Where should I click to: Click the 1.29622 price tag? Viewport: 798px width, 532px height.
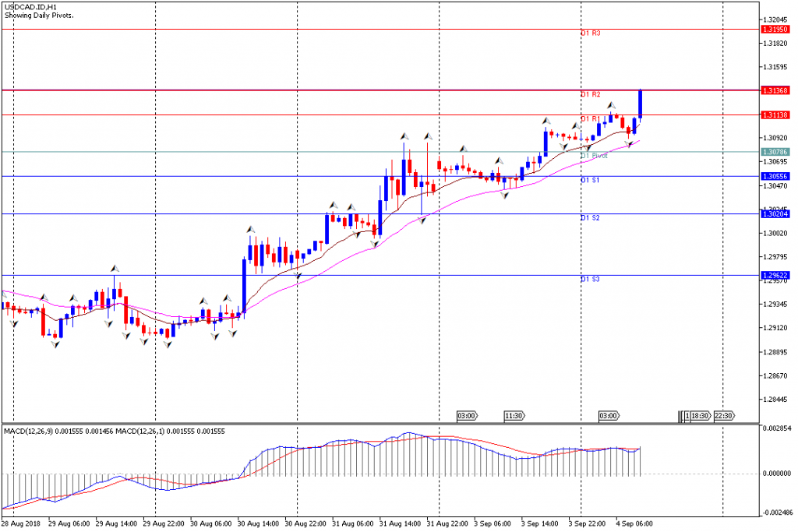pyautogui.click(x=776, y=275)
